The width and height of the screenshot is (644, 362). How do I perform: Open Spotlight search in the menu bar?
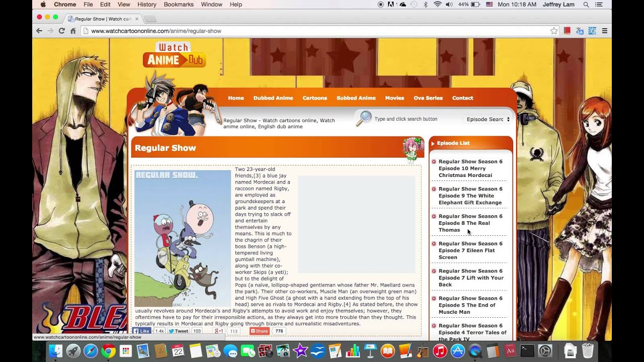pos(586,5)
